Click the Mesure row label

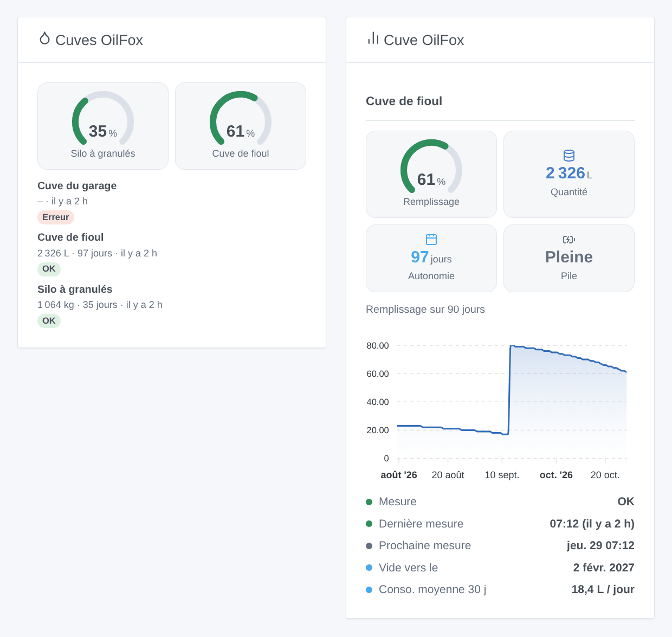point(398,501)
